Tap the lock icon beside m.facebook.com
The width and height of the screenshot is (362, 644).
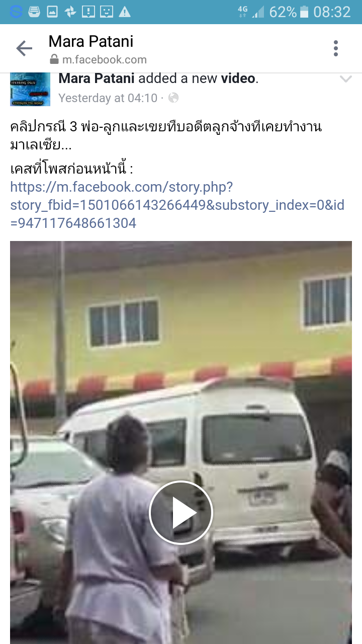pyautogui.click(x=54, y=60)
